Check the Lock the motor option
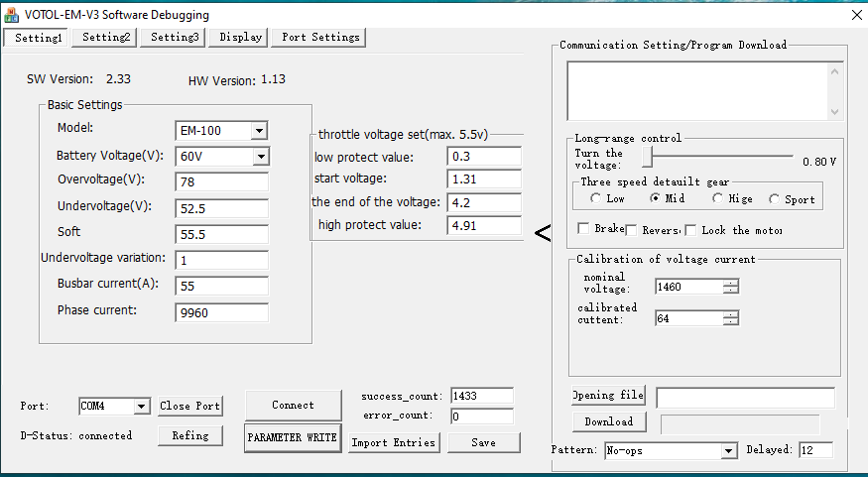Image resolution: width=868 pixels, height=477 pixels. pos(691,230)
